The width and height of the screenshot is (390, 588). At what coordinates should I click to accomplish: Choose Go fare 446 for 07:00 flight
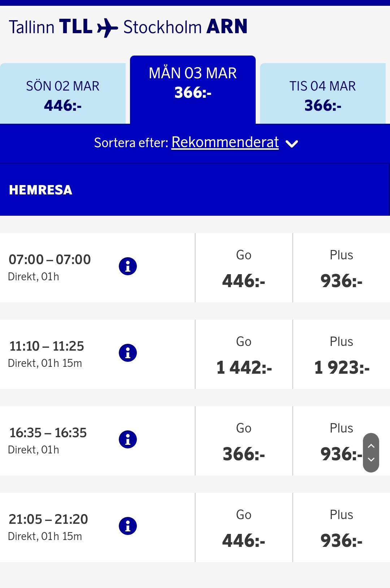(244, 268)
